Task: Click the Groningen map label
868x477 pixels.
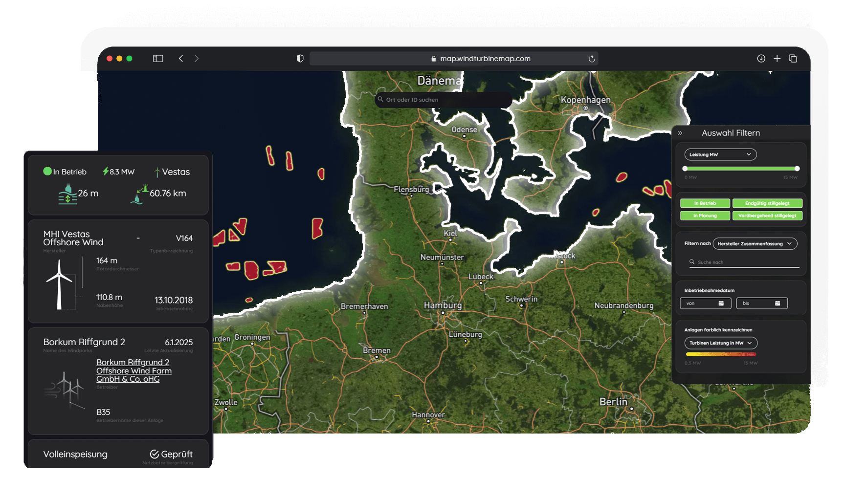Action: tap(252, 337)
